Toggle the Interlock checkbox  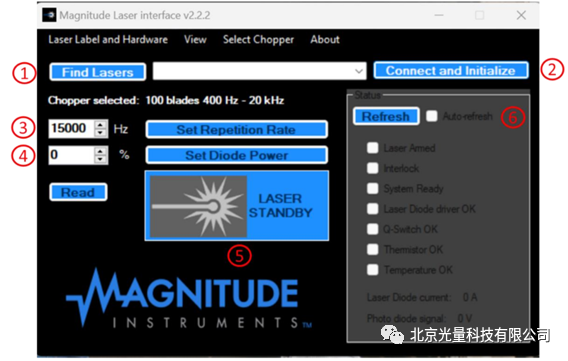372,168
